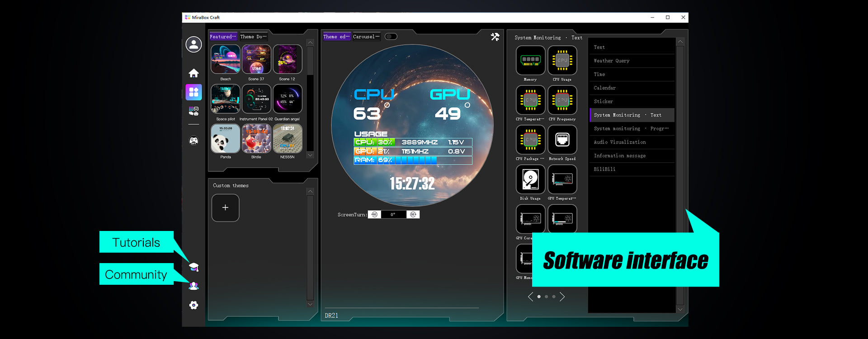868x339 pixels.
Task: Open the Community people icon
Action: [x=193, y=286]
